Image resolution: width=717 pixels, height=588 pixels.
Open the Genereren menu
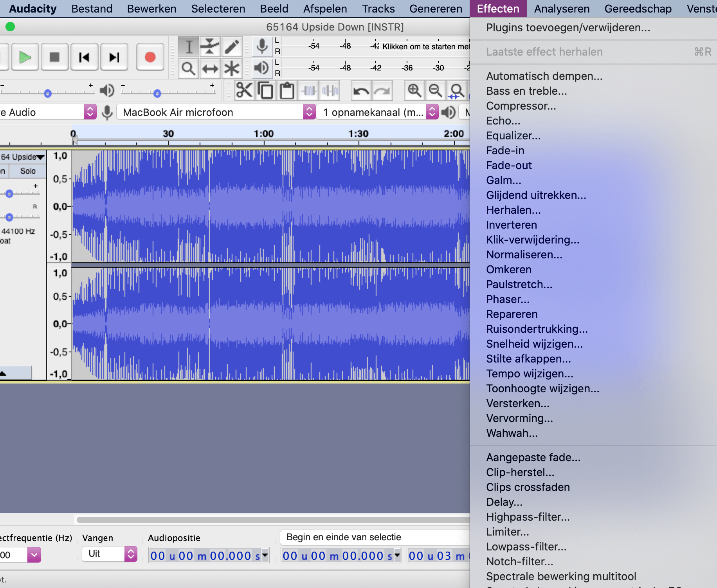pyautogui.click(x=436, y=9)
